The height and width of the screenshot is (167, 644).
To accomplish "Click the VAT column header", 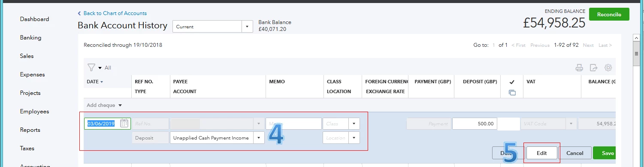I will pyautogui.click(x=531, y=82).
